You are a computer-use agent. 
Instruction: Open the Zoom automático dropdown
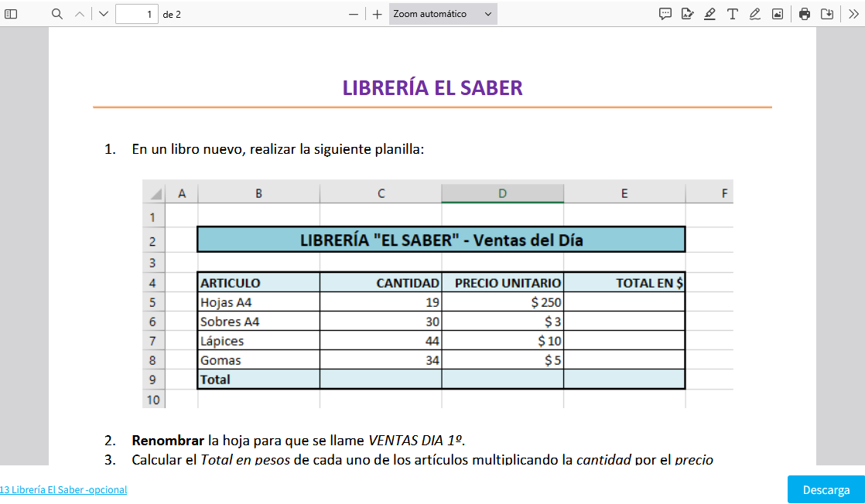coord(443,14)
